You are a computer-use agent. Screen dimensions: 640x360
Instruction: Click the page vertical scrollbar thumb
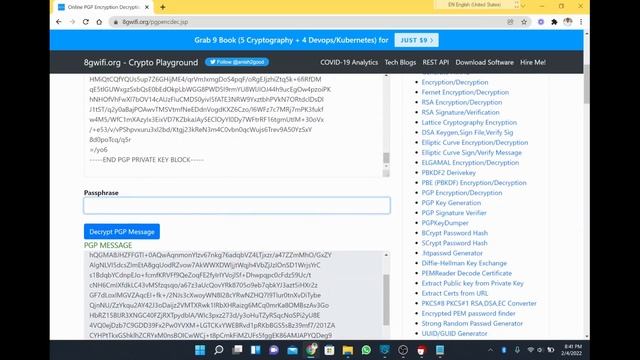point(587,84)
